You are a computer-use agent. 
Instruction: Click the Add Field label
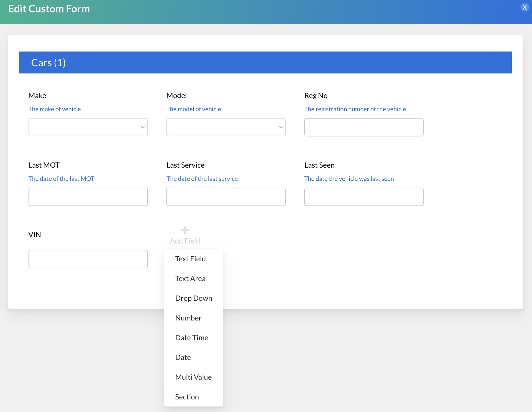(x=185, y=241)
